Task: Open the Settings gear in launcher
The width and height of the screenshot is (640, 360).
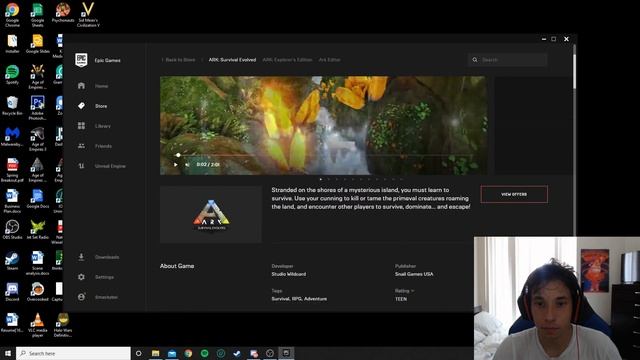Action: pos(81,277)
